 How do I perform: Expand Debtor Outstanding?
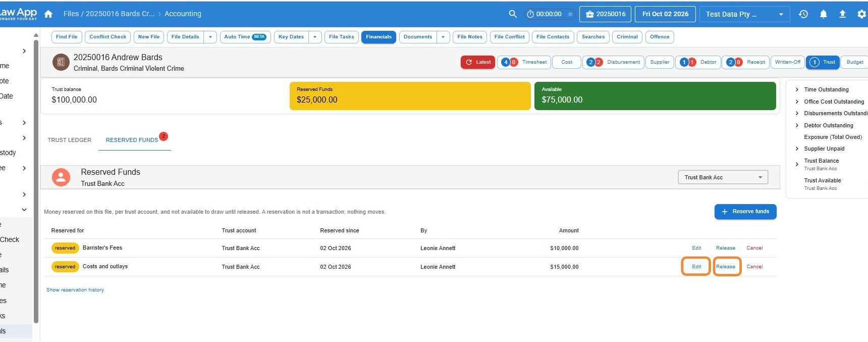tap(797, 125)
